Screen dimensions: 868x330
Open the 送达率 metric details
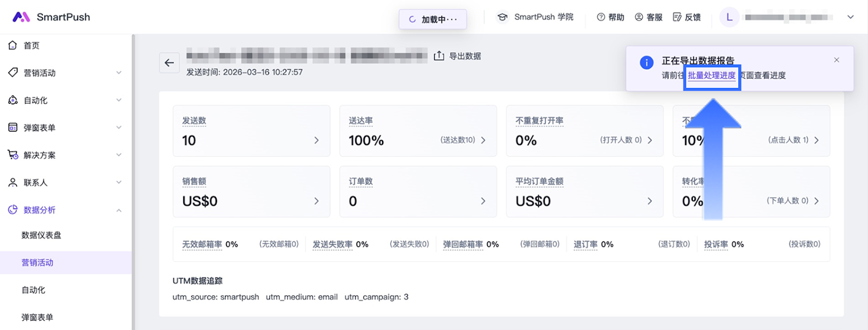point(418,131)
